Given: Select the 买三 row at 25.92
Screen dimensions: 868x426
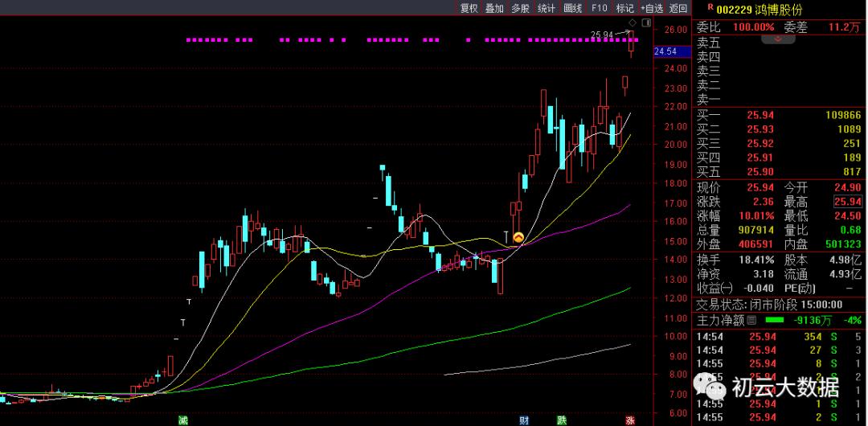Looking at the screenshot, I should pos(780,144).
